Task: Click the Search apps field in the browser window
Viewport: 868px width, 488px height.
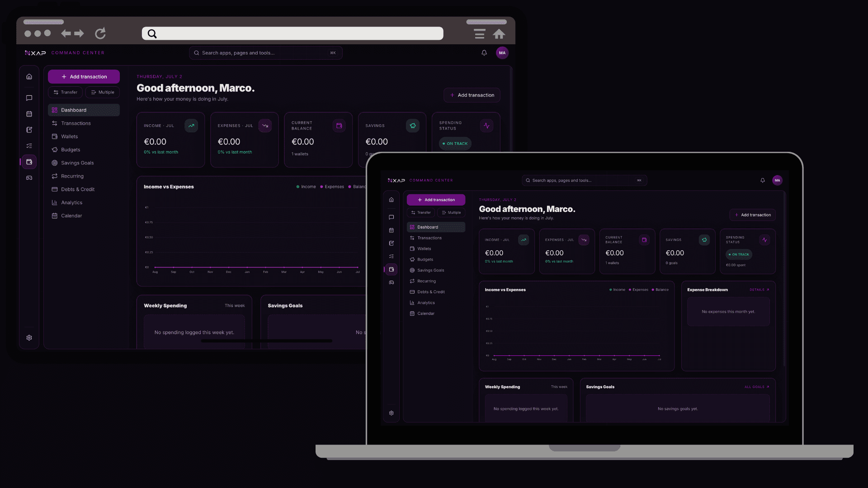Action: [266, 53]
